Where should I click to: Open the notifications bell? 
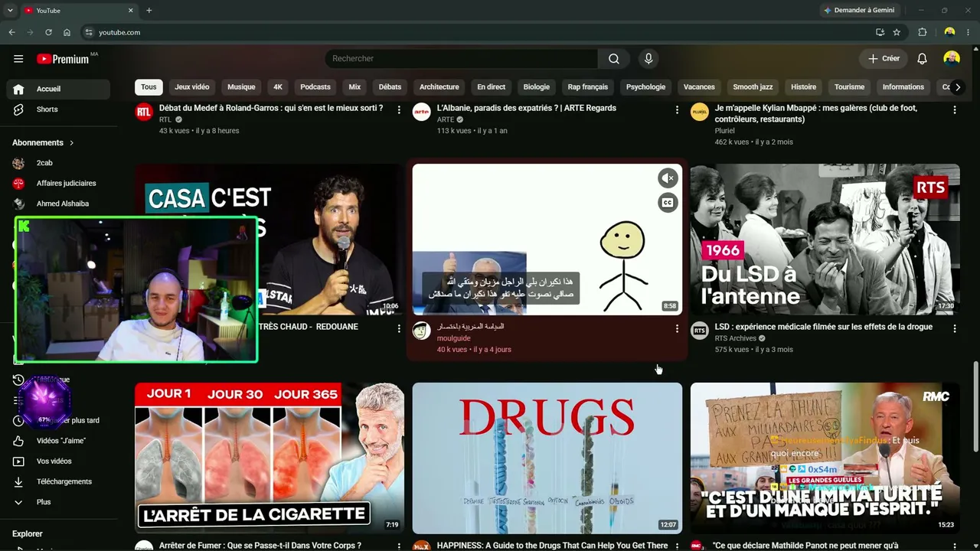tap(923, 59)
